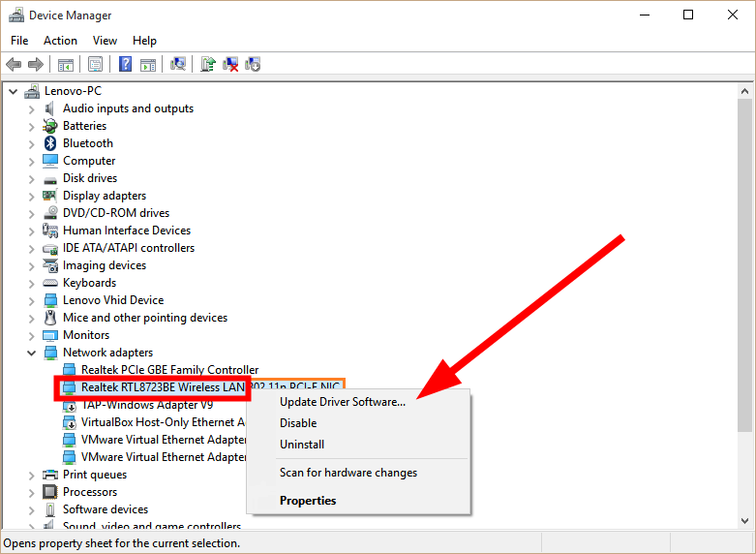Click the Batteries category icon
This screenshot has width=756, height=554.
click(x=49, y=126)
